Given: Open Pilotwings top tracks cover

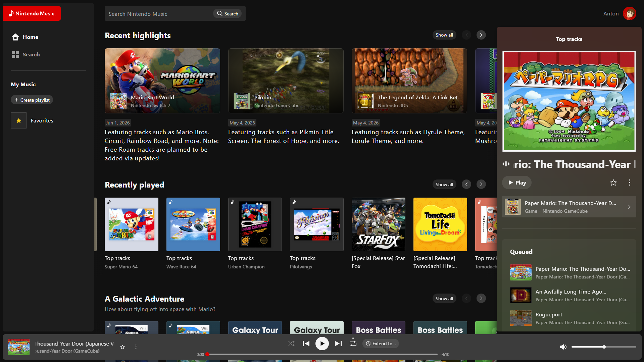Looking at the screenshot, I should click(317, 224).
